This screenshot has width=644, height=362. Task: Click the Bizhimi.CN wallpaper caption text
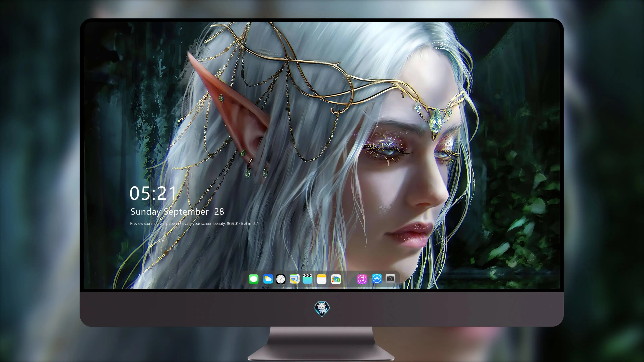[x=195, y=223]
